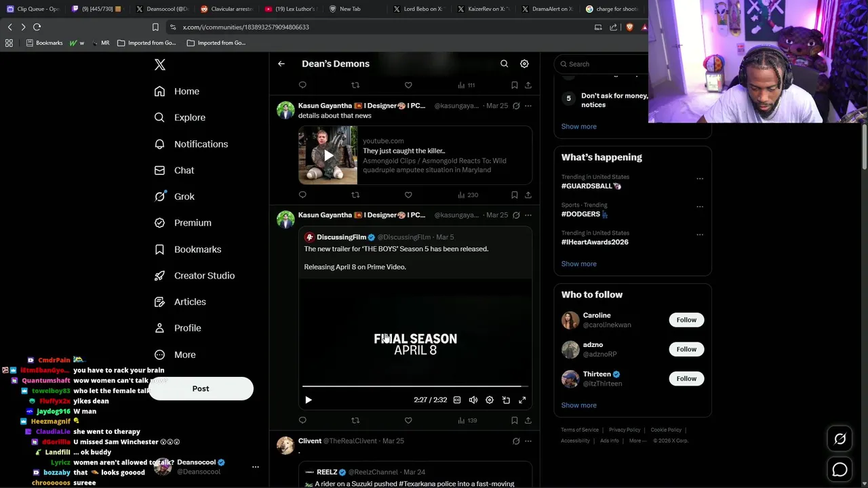
Task: Open DiscussingFilm quoted account name
Action: click(341, 237)
